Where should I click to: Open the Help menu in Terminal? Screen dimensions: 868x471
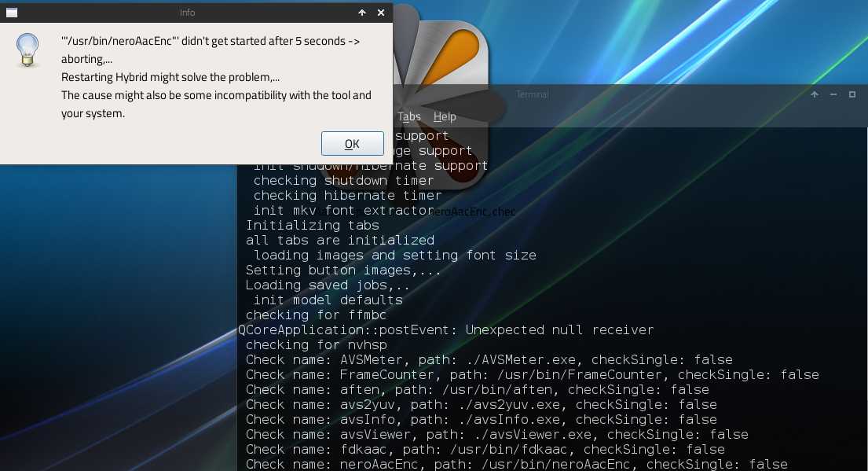coord(445,116)
